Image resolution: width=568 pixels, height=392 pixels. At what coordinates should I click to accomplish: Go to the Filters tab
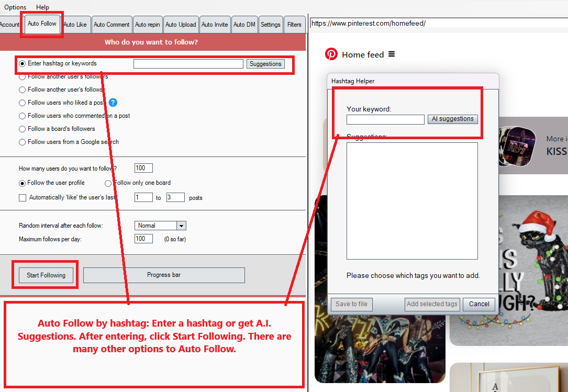click(x=294, y=25)
